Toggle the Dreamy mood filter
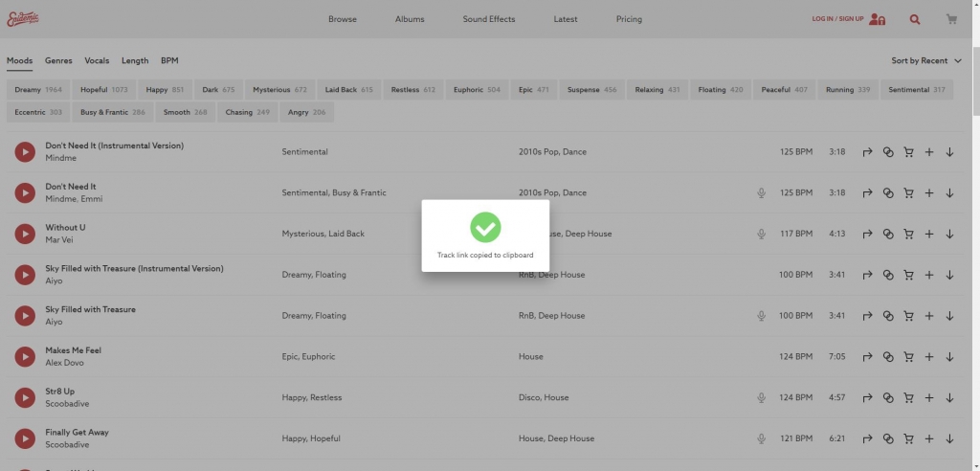This screenshot has height=471, width=980. coord(38,90)
